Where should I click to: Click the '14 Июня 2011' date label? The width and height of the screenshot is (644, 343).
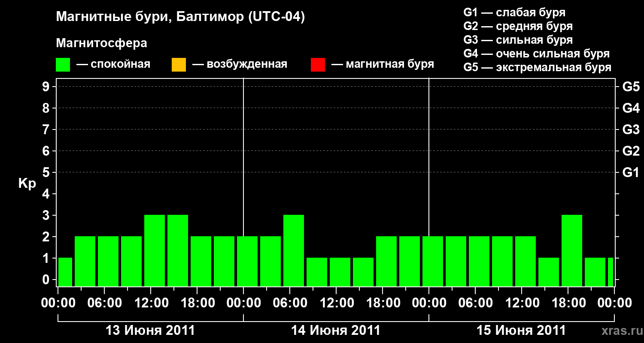336,331
